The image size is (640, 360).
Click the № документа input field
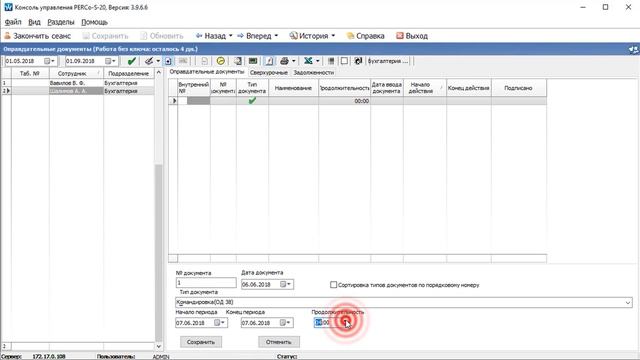[x=206, y=282]
